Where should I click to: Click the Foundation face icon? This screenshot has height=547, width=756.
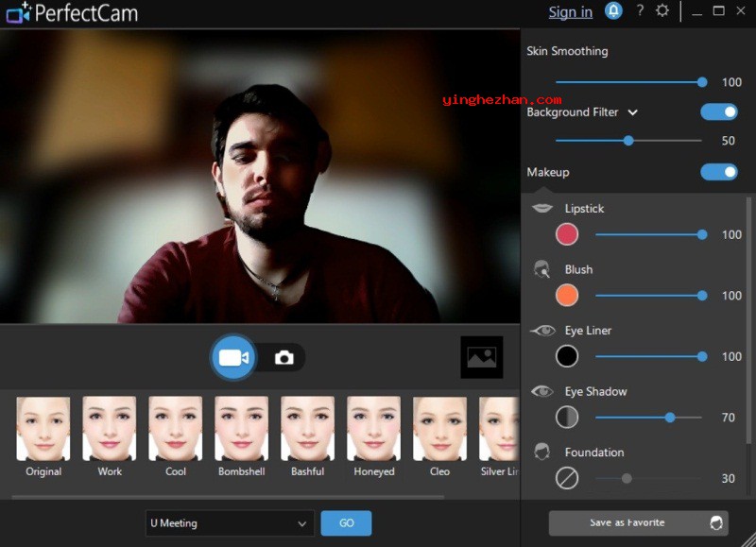[x=541, y=452]
